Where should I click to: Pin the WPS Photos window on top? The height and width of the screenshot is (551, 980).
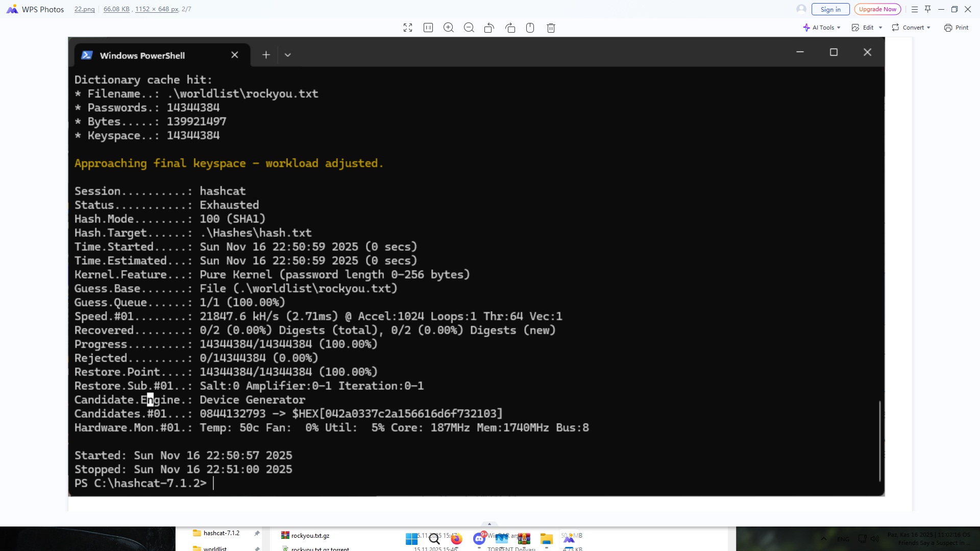click(928, 9)
